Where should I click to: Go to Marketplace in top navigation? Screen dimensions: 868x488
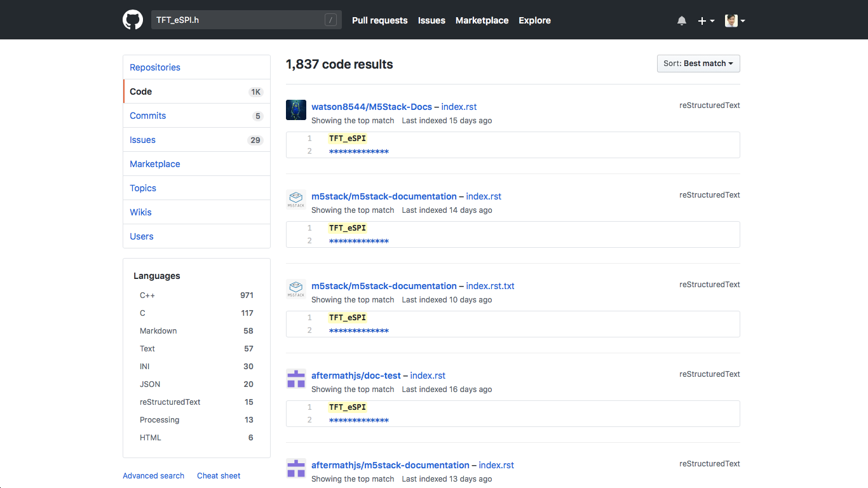click(482, 20)
